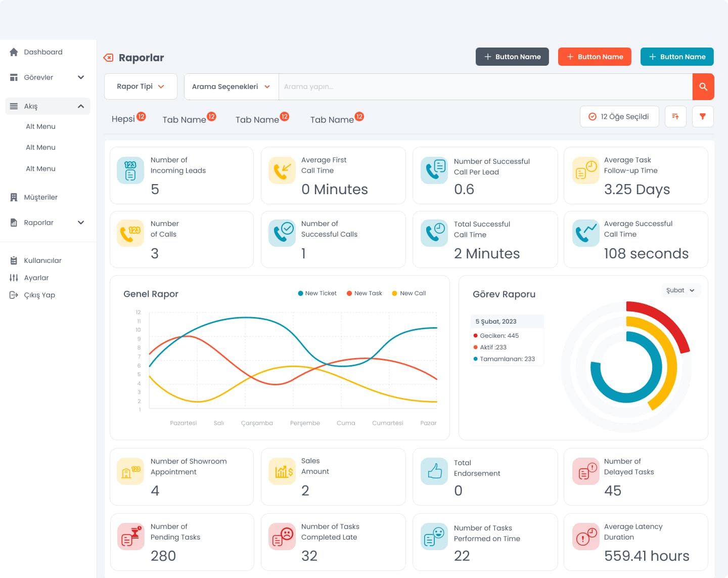Click the Average First Call Time icon

point(282,170)
